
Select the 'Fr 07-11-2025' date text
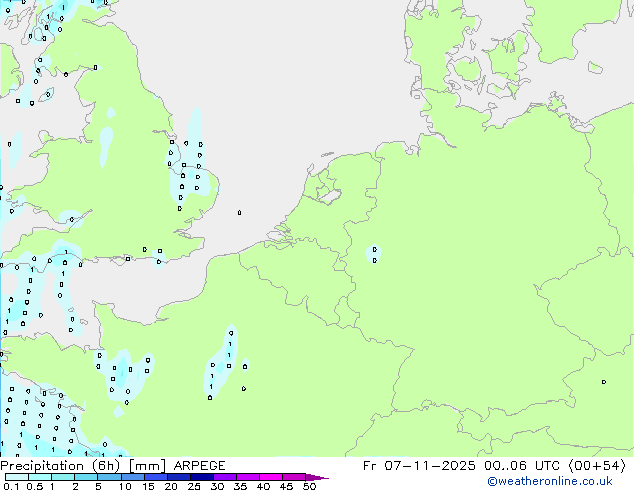point(419,466)
